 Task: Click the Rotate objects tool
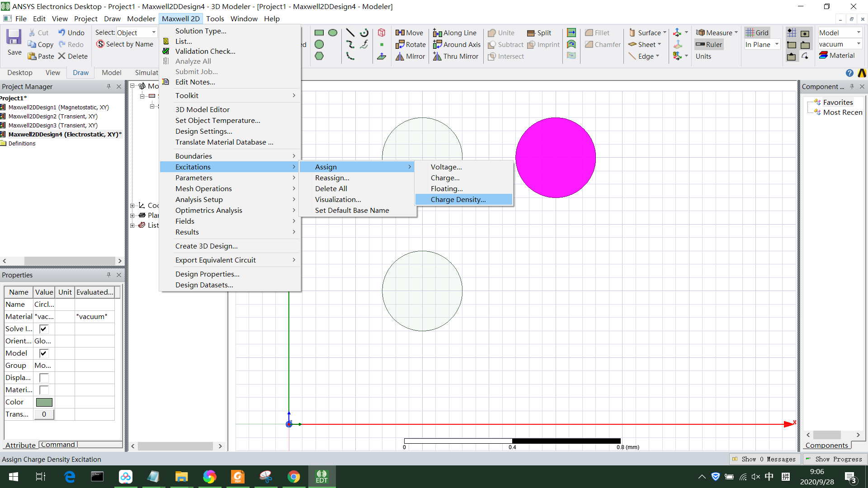pyautogui.click(x=410, y=44)
